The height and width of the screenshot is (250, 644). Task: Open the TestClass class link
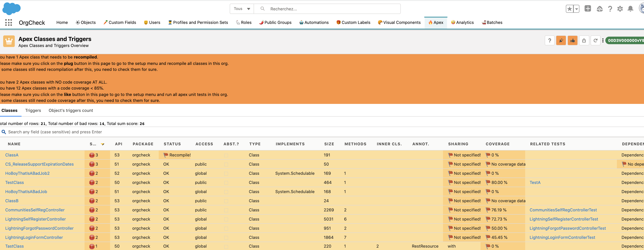click(x=14, y=182)
